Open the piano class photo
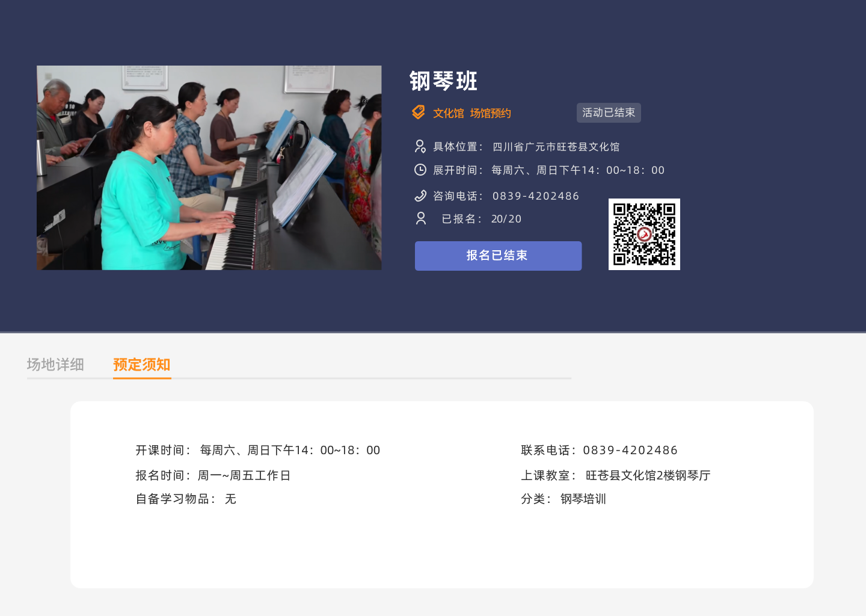 tap(209, 168)
